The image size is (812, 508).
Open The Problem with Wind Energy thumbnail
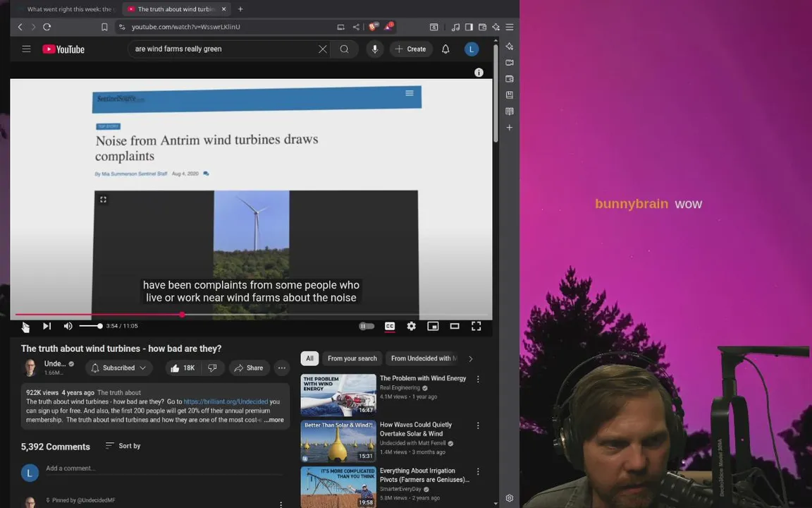(338, 395)
